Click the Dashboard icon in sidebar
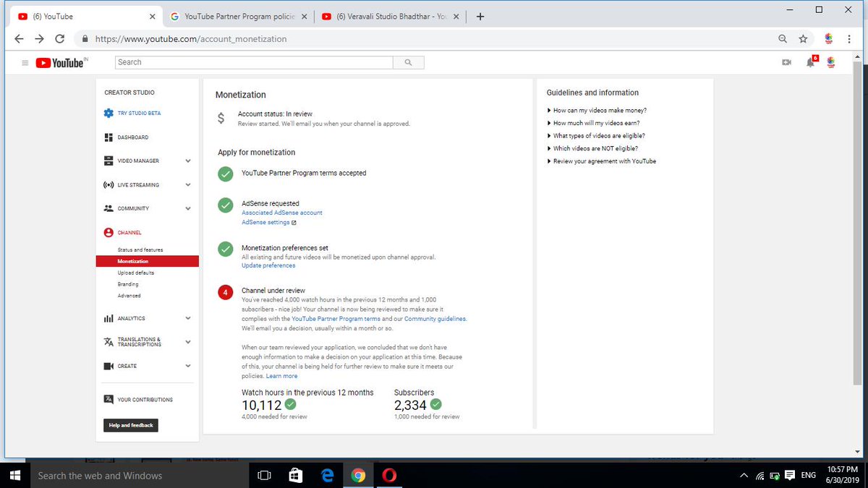The height and width of the screenshot is (488, 868). coord(109,137)
